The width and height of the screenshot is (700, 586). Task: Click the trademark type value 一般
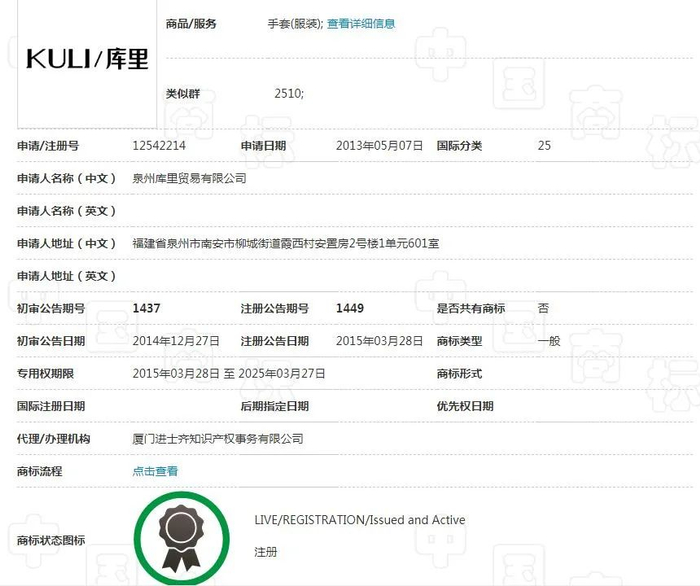tap(549, 341)
